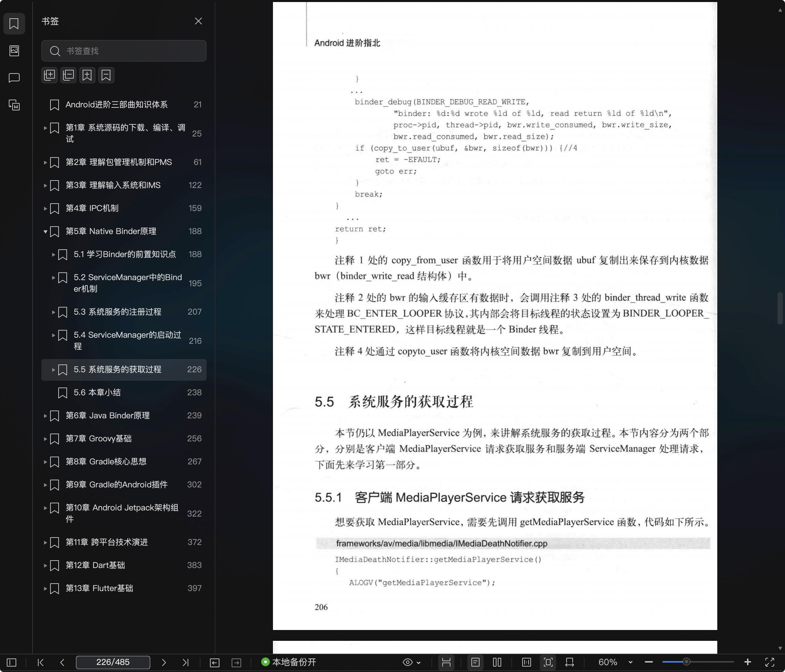785x672 pixels.
Task: Open the document conversion sidebar icon
Action: [14, 105]
